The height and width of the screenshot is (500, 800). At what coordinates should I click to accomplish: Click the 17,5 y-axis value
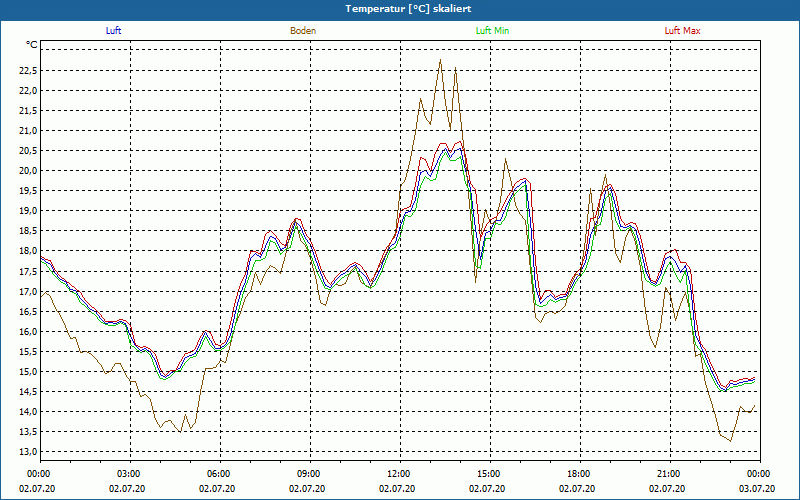[28, 271]
